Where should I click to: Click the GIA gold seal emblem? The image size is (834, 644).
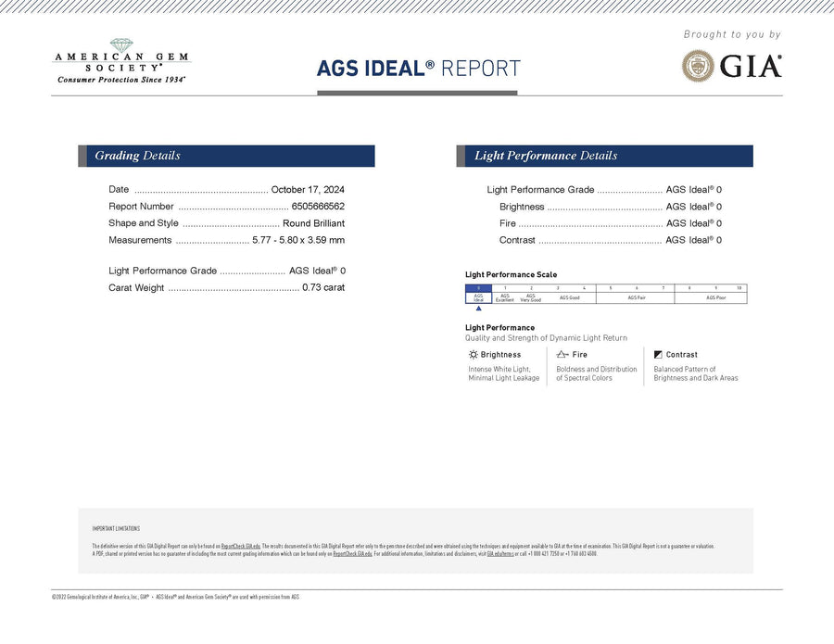[x=698, y=66]
